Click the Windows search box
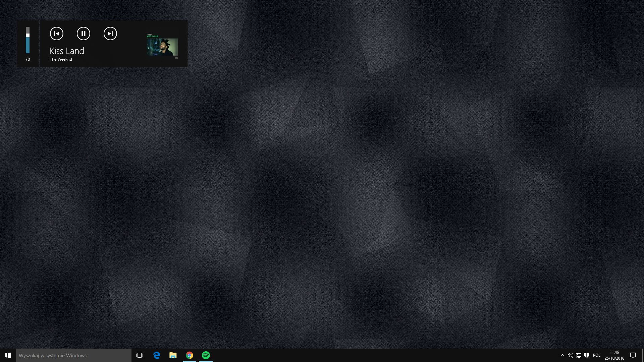The width and height of the screenshot is (644, 362). [x=74, y=355]
